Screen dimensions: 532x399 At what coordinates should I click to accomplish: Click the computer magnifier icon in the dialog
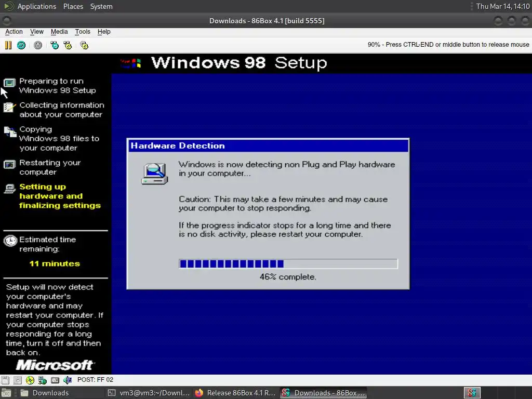(155, 174)
